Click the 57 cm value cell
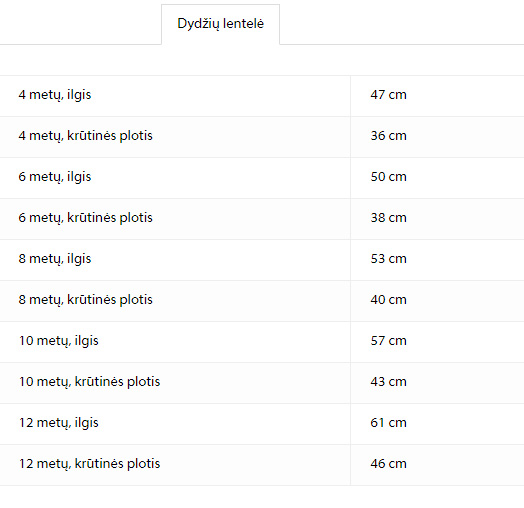The image size is (524, 508). (x=388, y=341)
